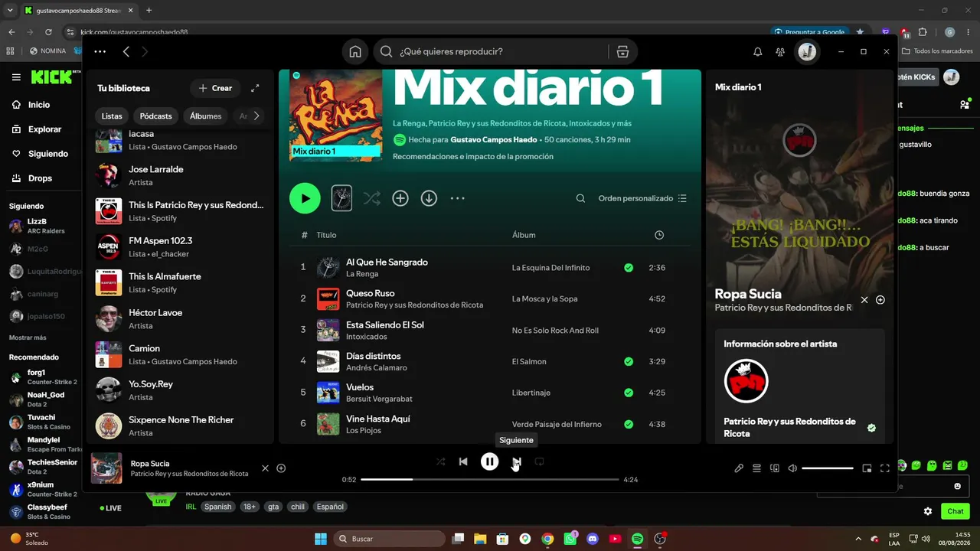
Task: Open the playback queue
Action: pos(756,468)
